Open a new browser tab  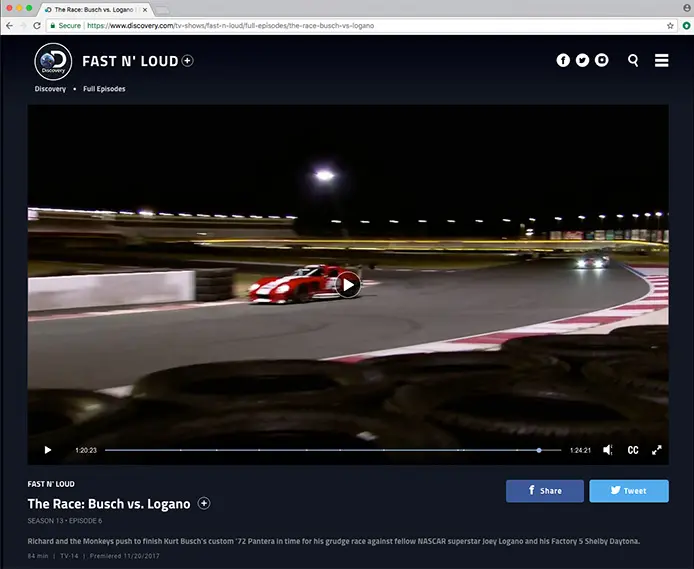[x=162, y=10]
